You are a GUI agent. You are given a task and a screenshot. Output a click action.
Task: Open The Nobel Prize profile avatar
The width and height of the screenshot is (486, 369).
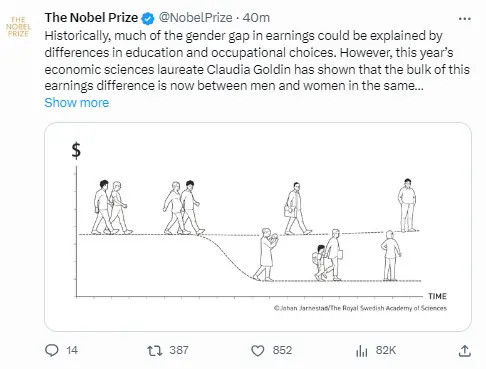coord(18,27)
